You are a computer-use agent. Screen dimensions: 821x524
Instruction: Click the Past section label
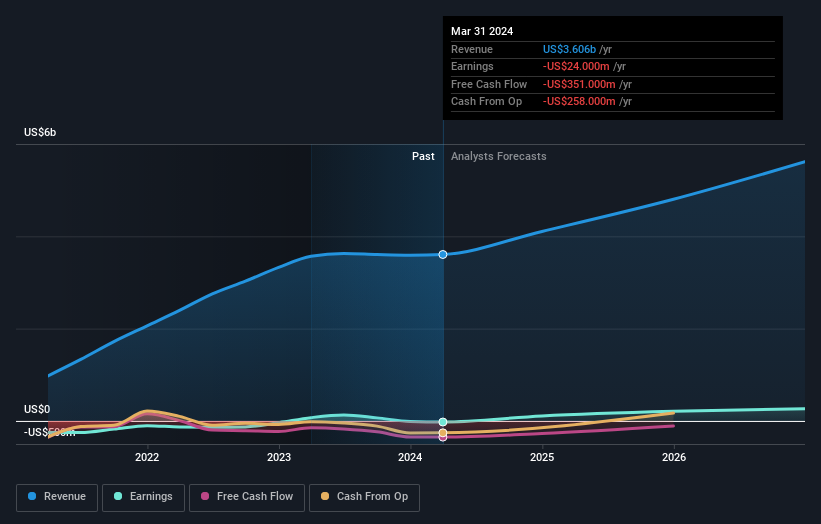click(423, 156)
